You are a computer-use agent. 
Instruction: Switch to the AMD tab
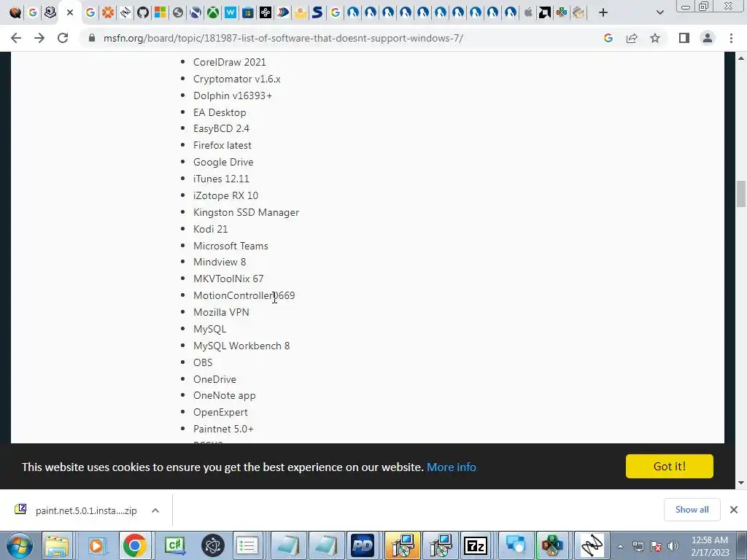544,12
